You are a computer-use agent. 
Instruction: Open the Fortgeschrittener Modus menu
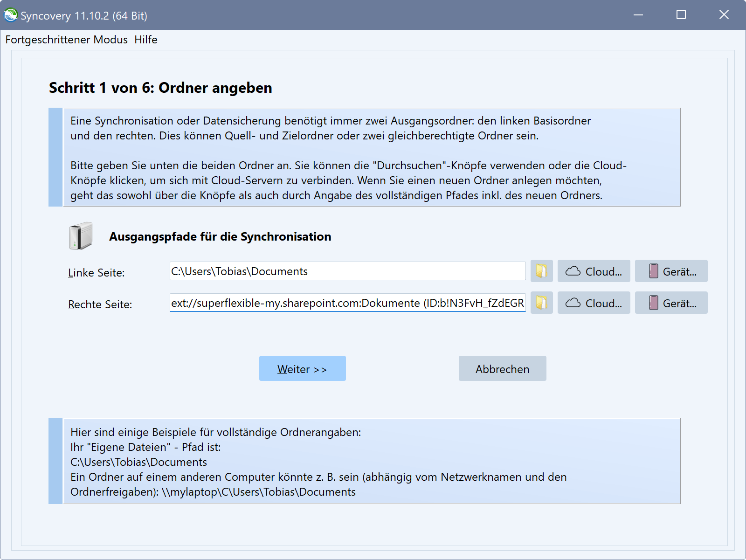tap(66, 40)
